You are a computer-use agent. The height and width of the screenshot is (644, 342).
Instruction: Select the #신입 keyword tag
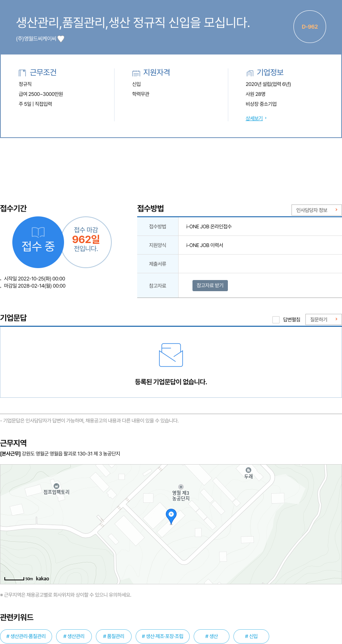251,636
